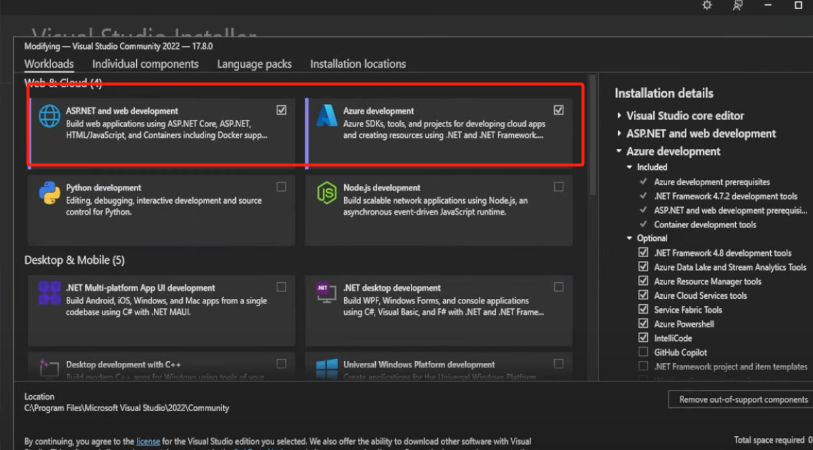Viewport: 813px width, 450px height.
Task: Uncheck Azure Cloud Services tools option
Action: (643, 295)
